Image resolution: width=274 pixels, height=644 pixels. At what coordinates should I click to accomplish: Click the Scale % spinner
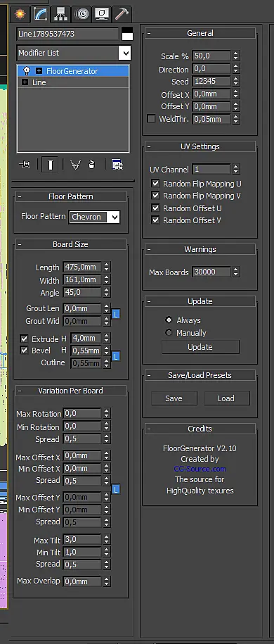(235, 56)
